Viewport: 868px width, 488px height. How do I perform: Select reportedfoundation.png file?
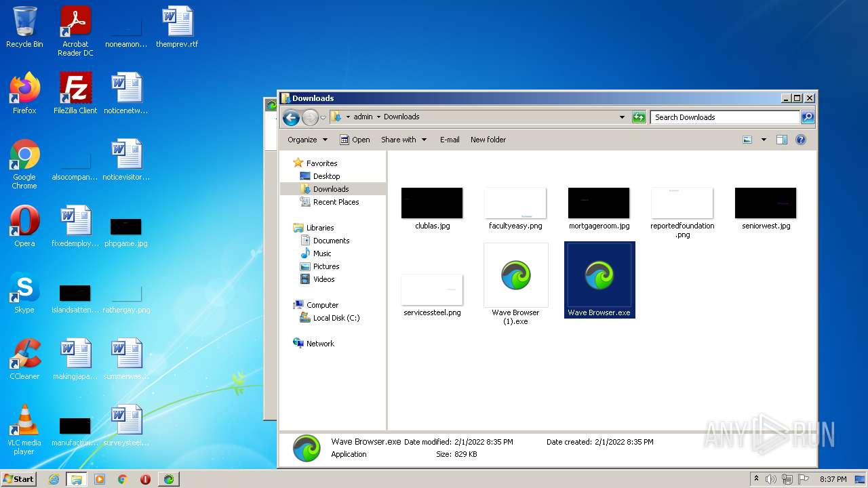(x=682, y=213)
